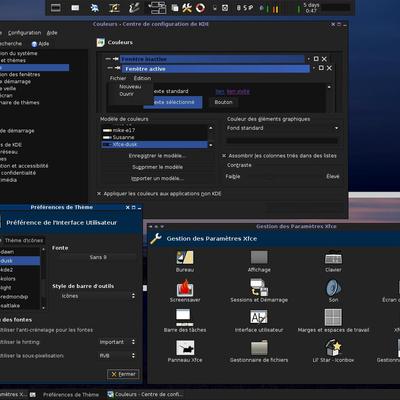The height and width of the screenshot is (400, 400).
Task: Open Clavier keyboard settings icon
Action: [333, 258]
